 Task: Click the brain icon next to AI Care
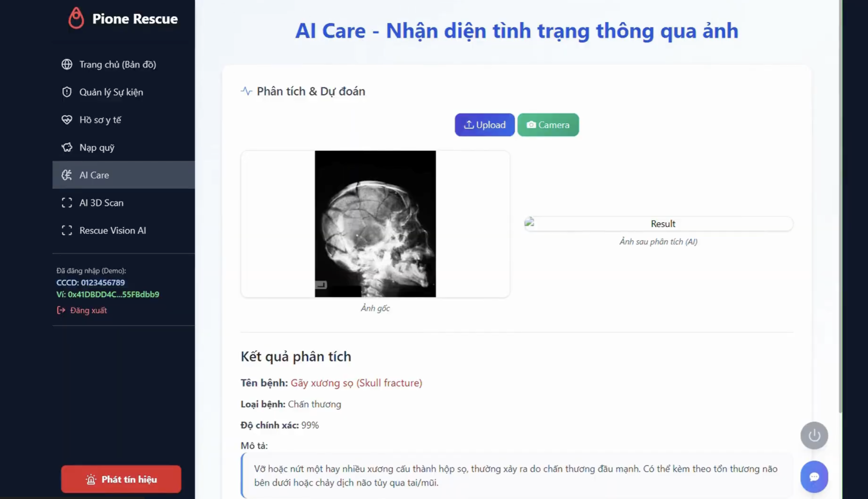coord(67,175)
